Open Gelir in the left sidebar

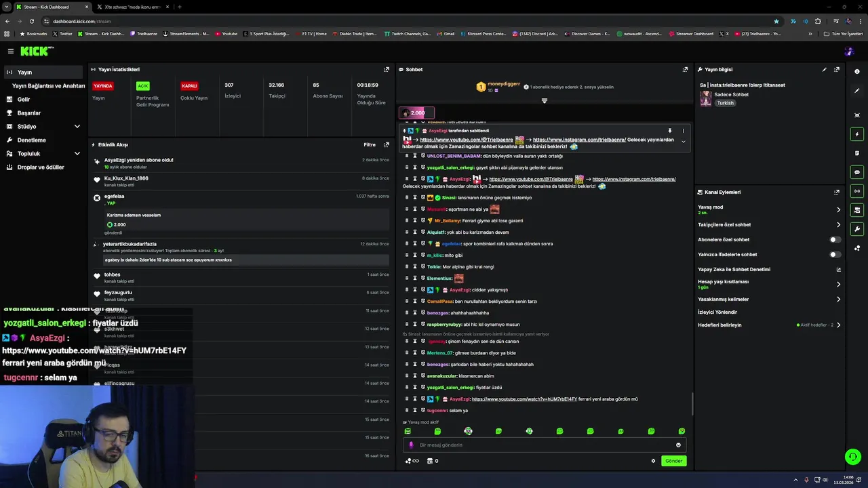(x=43, y=99)
